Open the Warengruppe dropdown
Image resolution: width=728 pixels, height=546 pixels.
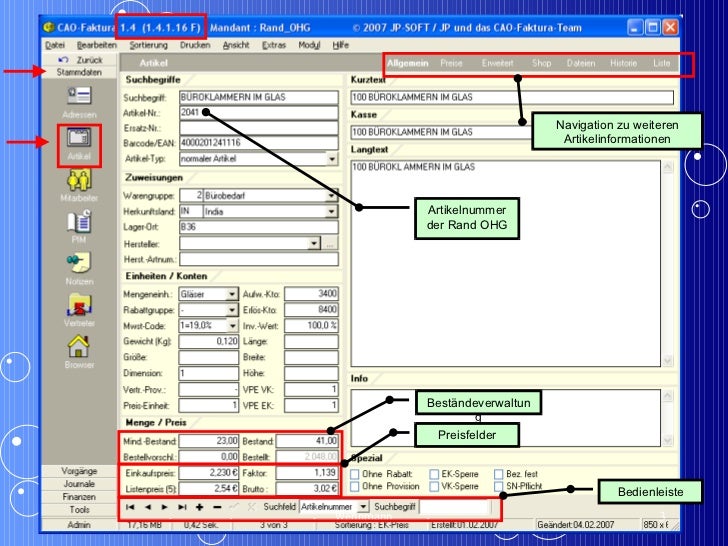point(332,196)
